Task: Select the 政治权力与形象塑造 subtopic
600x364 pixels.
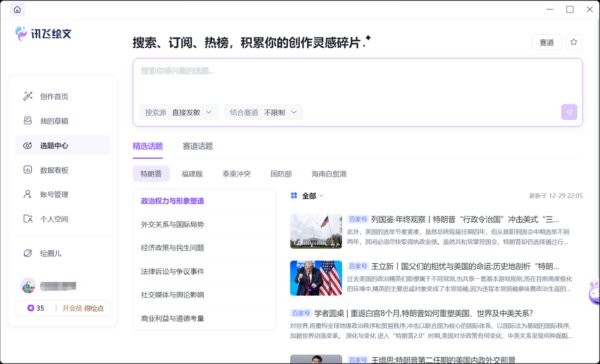Action: [172, 201]
